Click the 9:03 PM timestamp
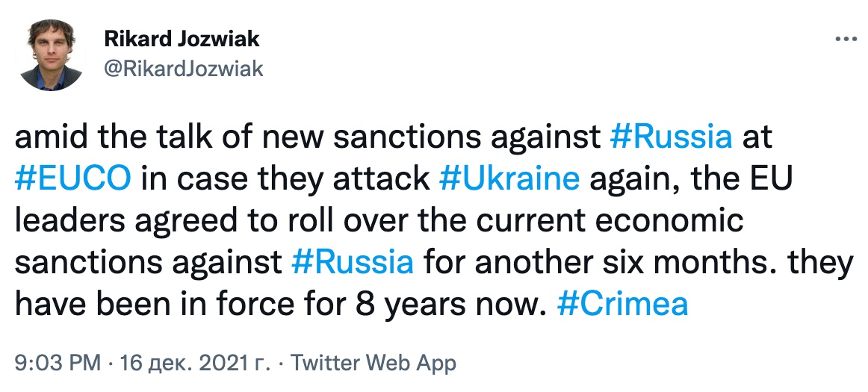Image resolution: width=868 pixels, height=392 pixels. coord(57,364)
